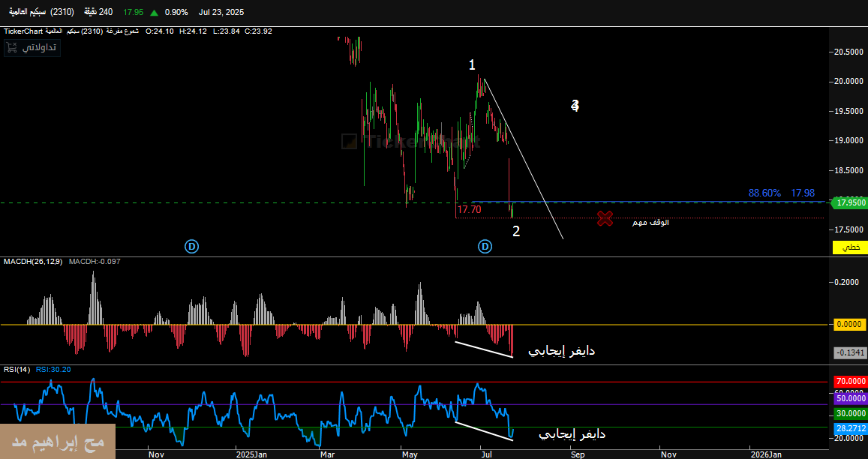Click the 240 دقيقة timeframe label

coord(99,12)
